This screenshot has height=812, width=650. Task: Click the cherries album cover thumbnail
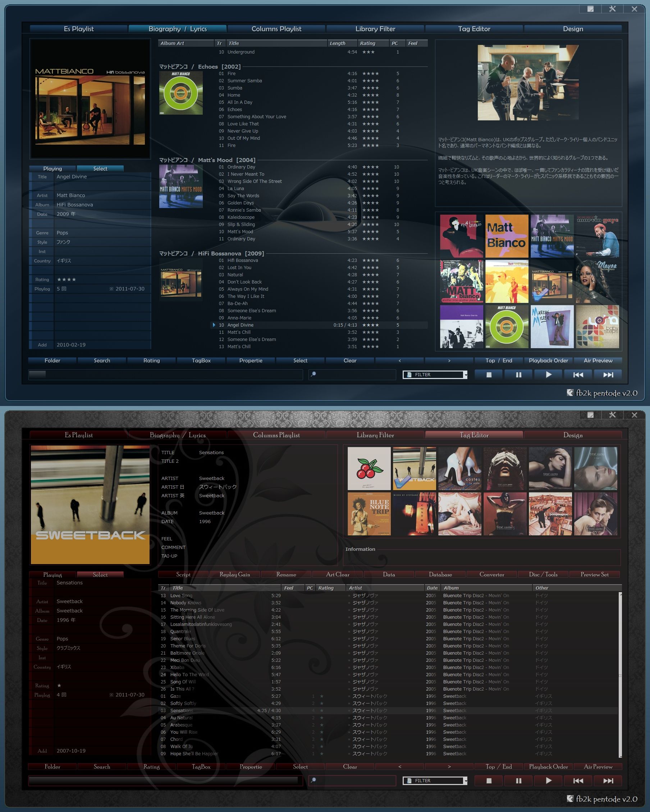click(x=369, y=469)
